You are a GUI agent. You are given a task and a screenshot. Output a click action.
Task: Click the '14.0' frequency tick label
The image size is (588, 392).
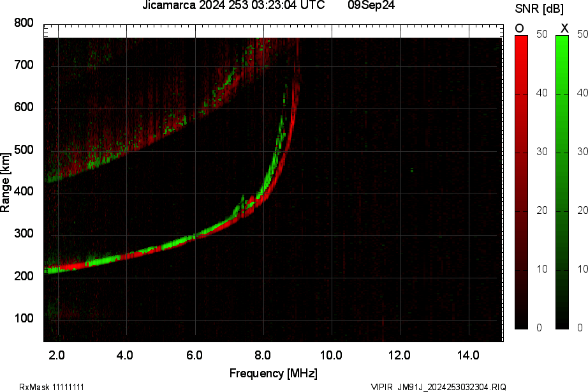click(x=468, y=355)
